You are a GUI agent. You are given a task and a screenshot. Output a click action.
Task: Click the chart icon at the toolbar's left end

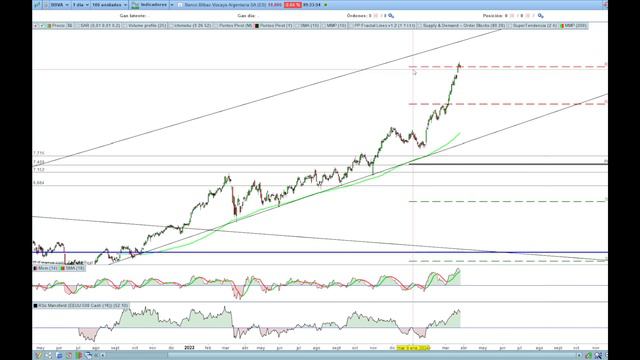click(37, 5)
